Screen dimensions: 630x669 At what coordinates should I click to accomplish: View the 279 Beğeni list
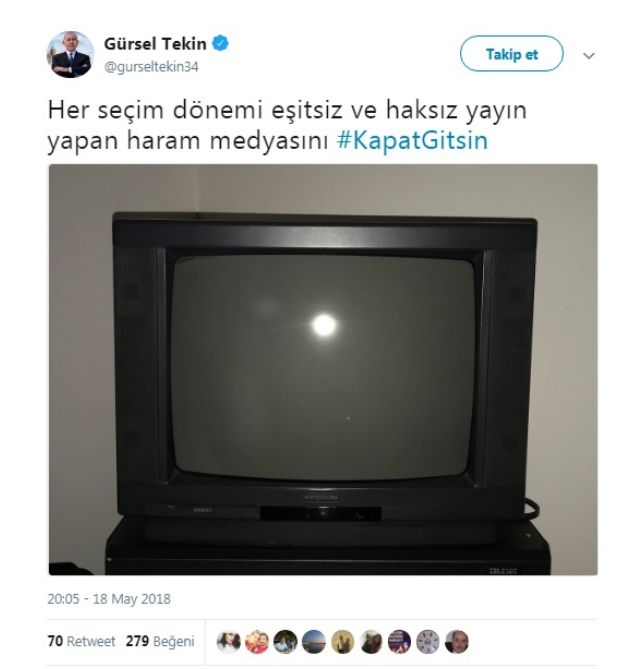160,641
